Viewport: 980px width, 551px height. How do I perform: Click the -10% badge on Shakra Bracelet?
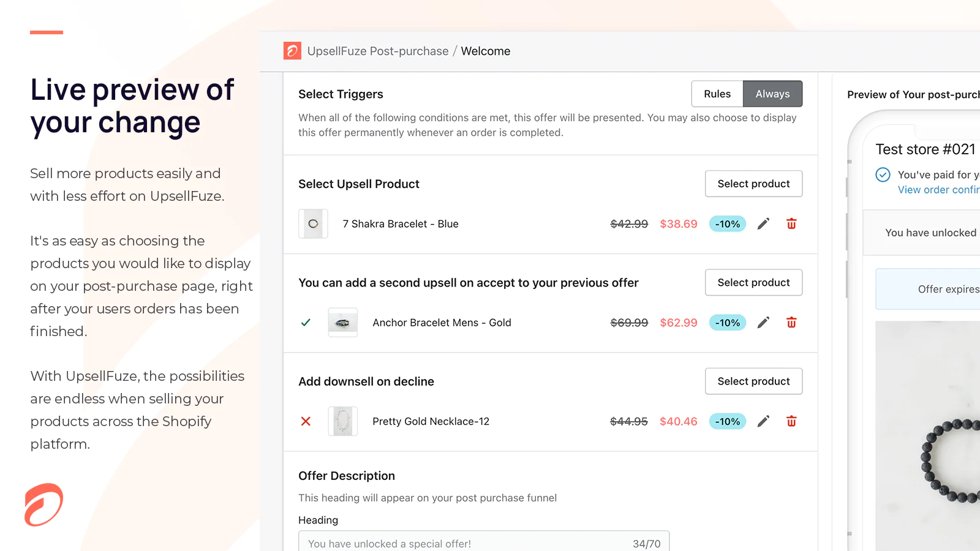pyautogui.click(x=728, y=224)
